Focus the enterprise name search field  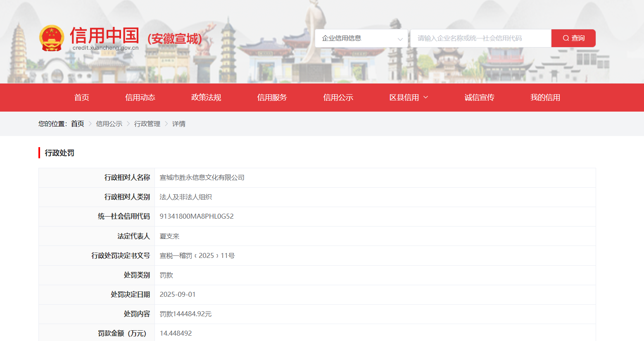(x=481, y=38)
